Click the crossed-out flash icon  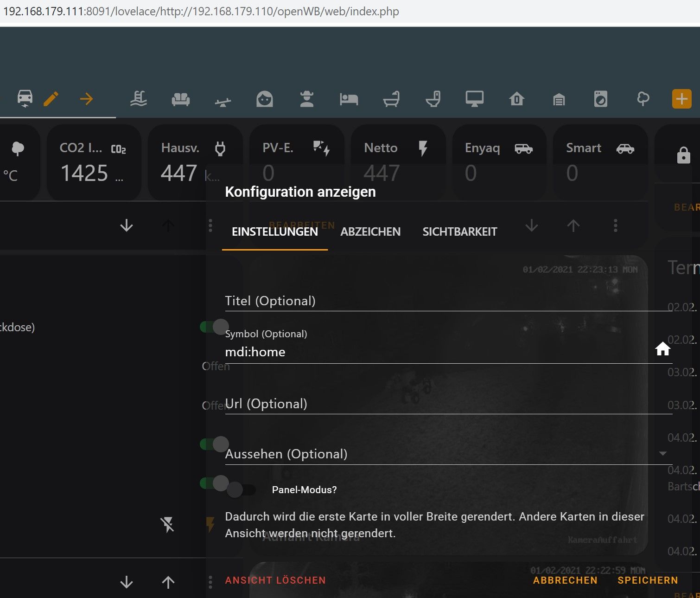point(167,525)
